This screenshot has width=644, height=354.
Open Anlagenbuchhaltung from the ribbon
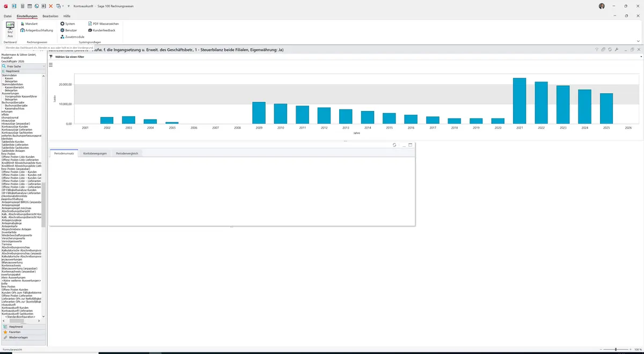(36, 31)
